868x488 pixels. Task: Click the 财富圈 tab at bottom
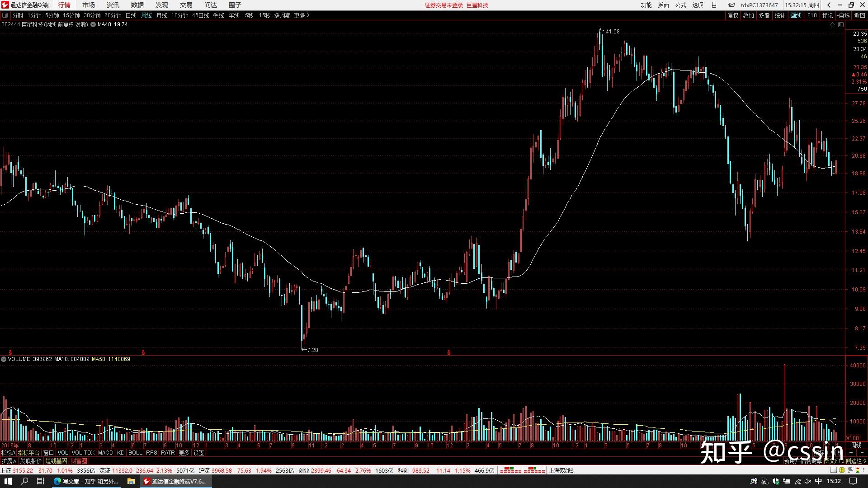79,461
